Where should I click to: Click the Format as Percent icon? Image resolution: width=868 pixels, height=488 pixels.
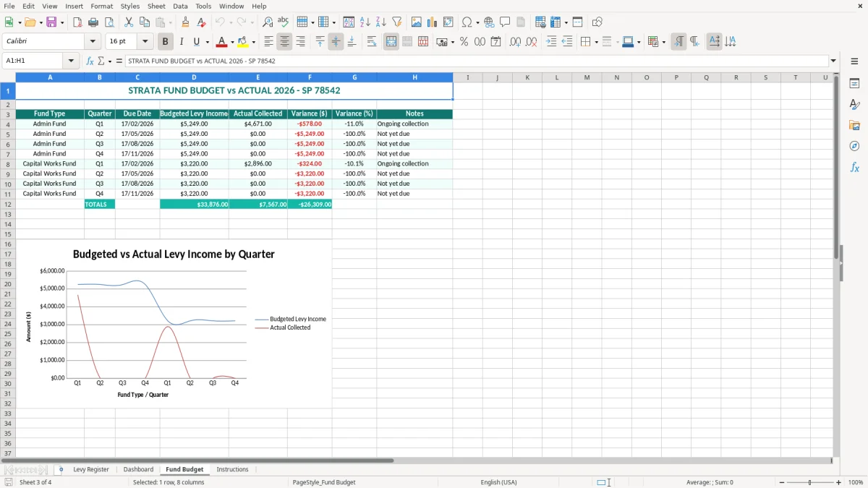[x=464, y=42]
